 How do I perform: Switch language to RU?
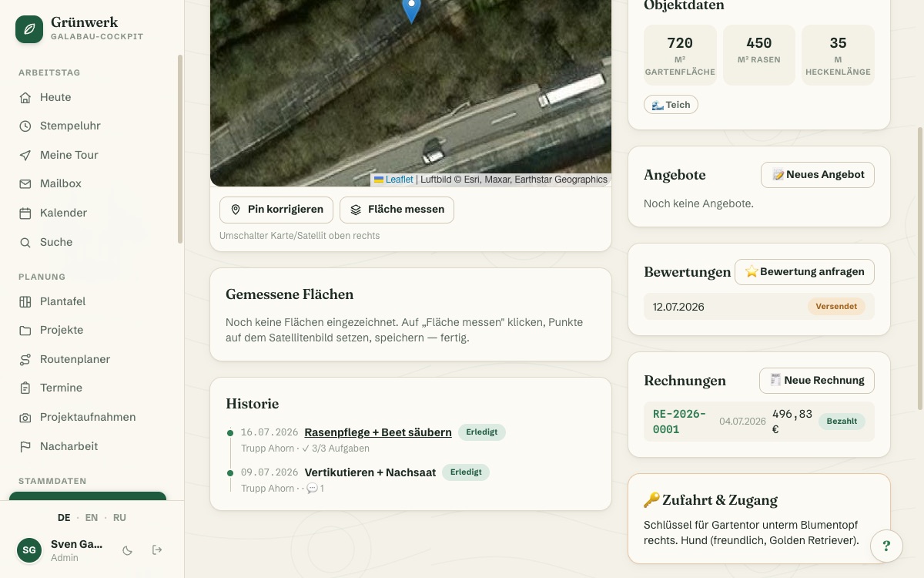(119, 518)
